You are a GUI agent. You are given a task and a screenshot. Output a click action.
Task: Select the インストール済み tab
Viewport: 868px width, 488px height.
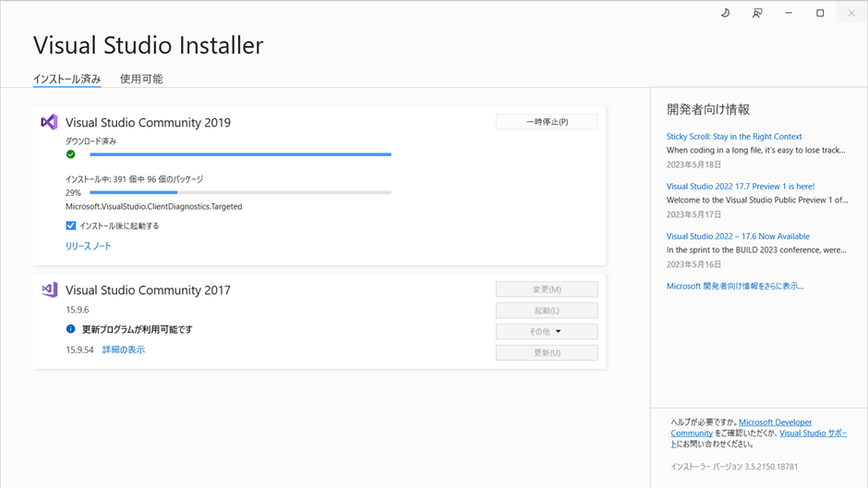click(x=66, y=79)
